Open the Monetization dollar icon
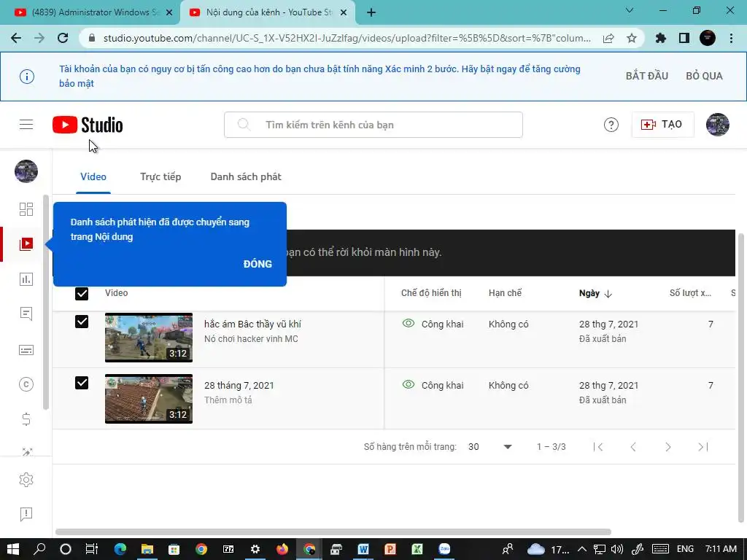The width and height of the screenshot is (747, 560). [x=26, y=419]
